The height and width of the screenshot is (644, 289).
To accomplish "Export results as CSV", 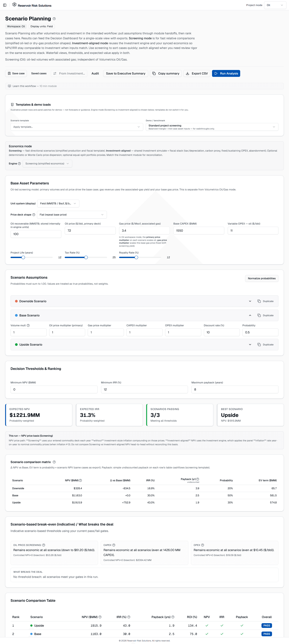I will (197, 74).
